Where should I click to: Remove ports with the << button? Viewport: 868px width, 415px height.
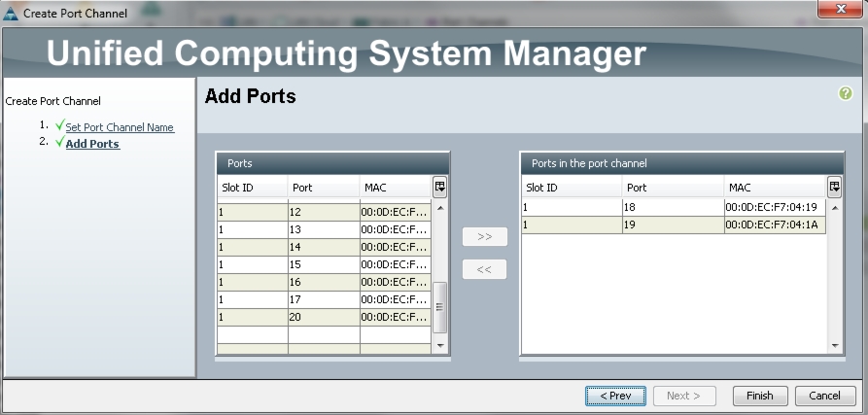point(484,269)
